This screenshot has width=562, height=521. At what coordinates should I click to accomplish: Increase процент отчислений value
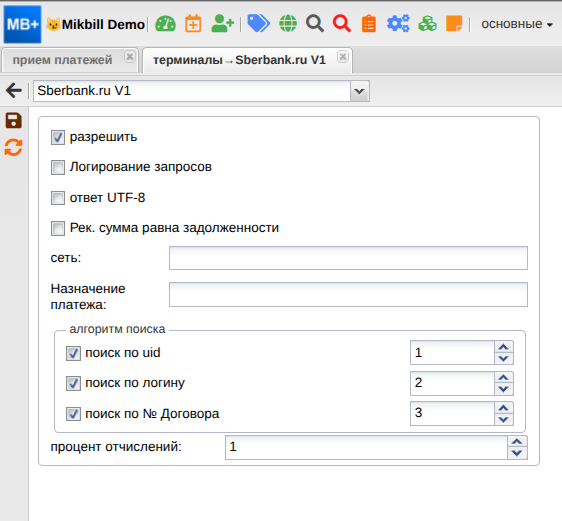point(517,441)
